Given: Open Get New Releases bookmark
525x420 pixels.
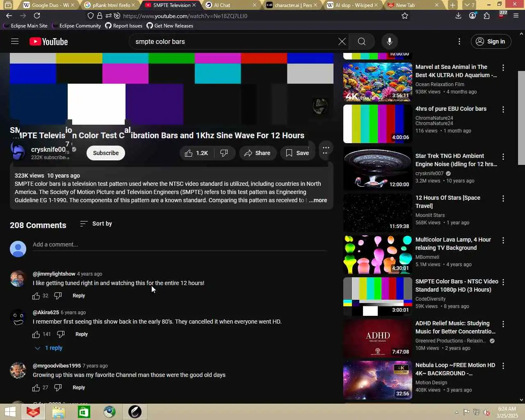Looking at the screenshot, I should [x=170, y=25].
